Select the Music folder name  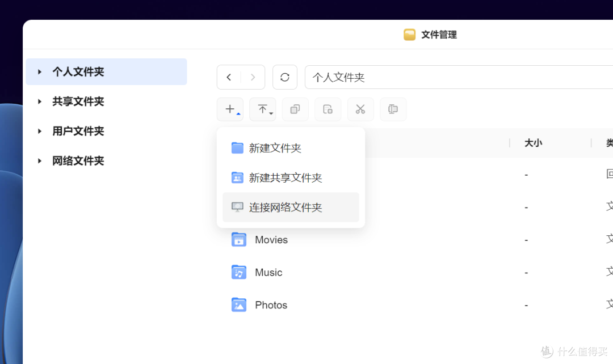click(x=268, y=273)
